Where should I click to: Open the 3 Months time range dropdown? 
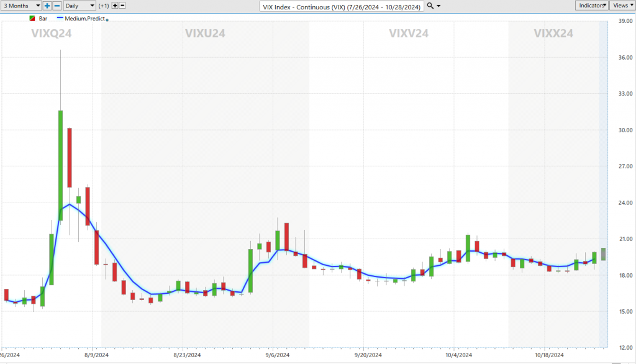(x=21, y=6)
